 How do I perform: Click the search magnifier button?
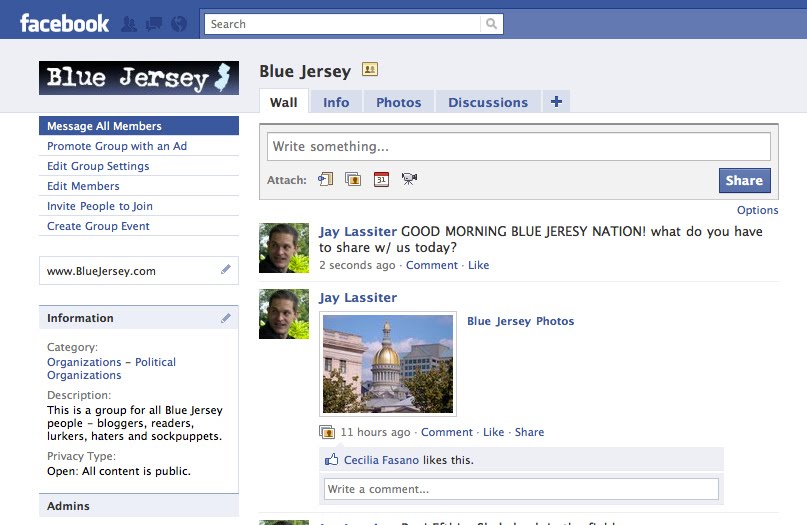point(492,24)
